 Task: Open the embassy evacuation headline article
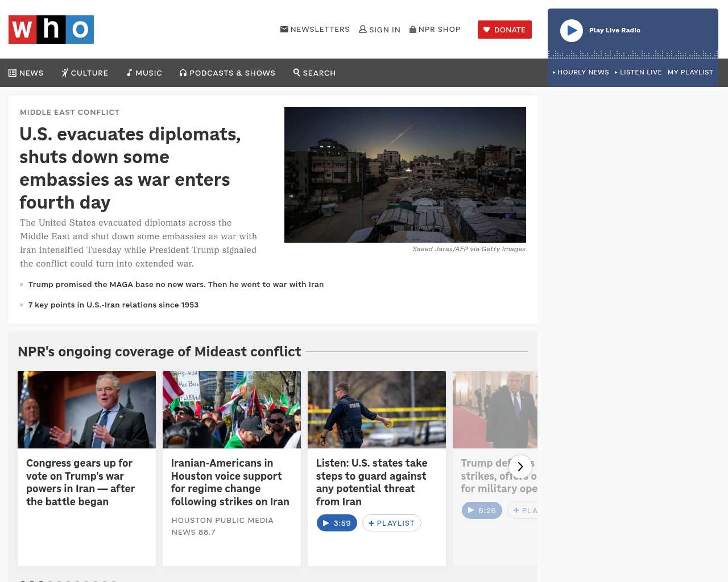[x=130, y=168]
